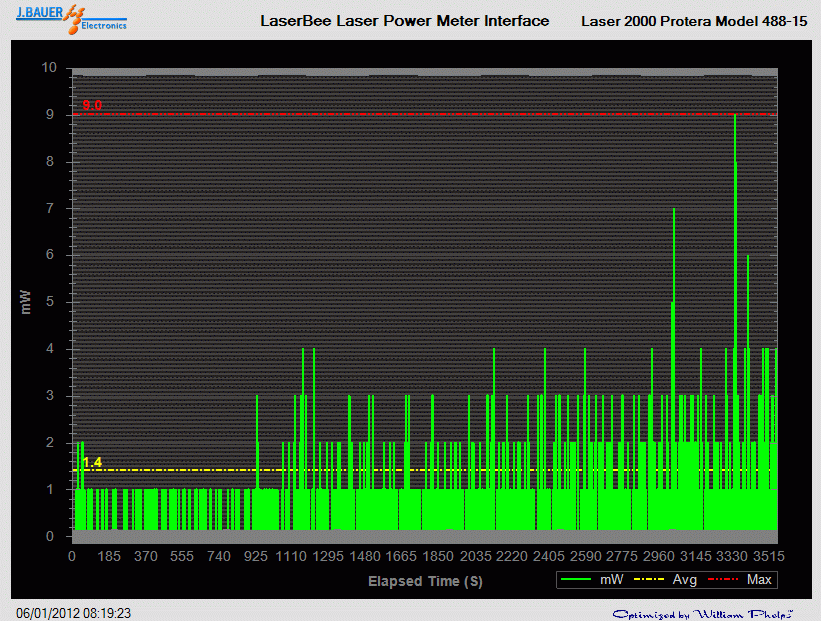Click the red Max threshold line
Image resolution: width=821 pixels, height=621 pixels.
click(400, 114)
